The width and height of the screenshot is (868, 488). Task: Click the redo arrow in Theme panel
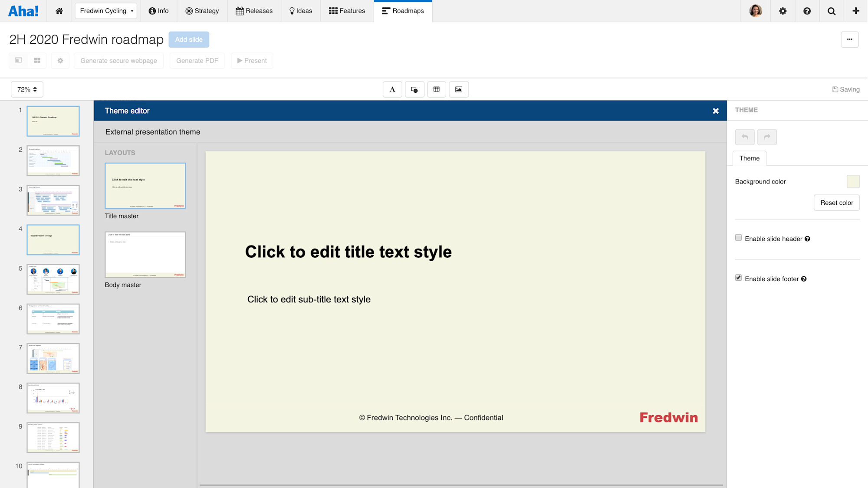click(x=767, y=137)
